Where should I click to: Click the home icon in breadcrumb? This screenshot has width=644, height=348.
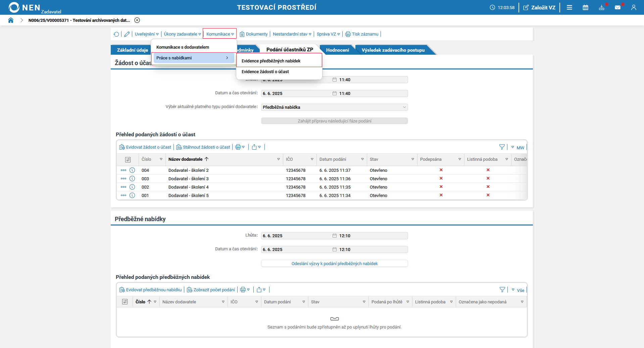click(11, 20)
